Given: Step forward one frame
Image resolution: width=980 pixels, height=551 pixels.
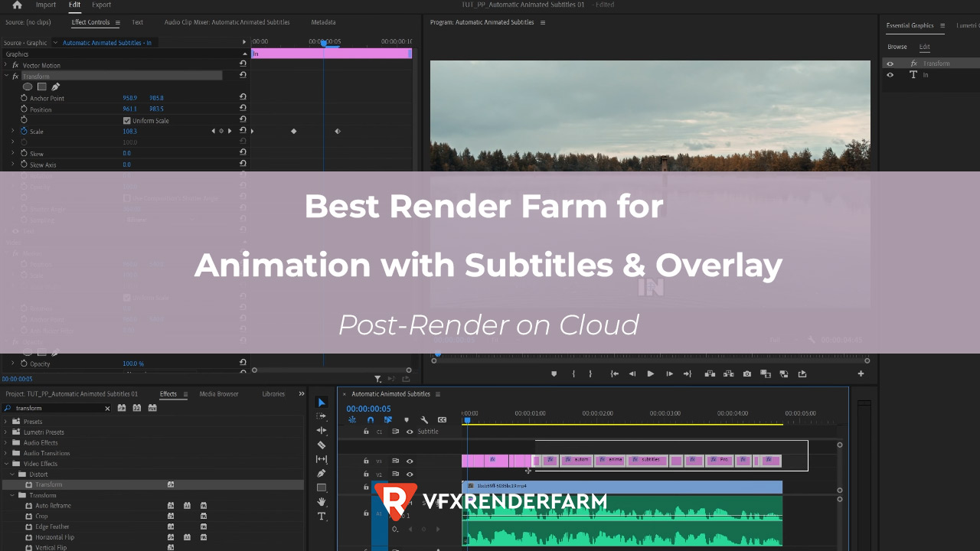Looking at the screenshot, I should click(x=669, y=373).
